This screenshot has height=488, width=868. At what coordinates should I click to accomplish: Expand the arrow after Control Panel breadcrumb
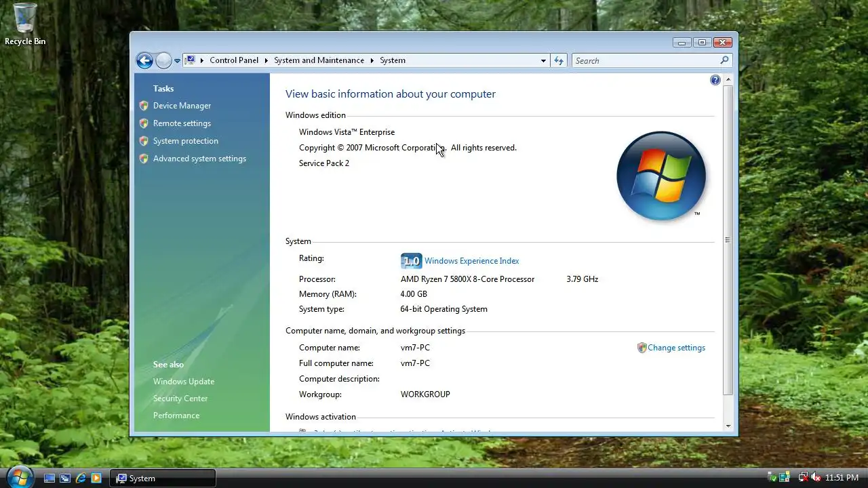click(x=266, y=60)
